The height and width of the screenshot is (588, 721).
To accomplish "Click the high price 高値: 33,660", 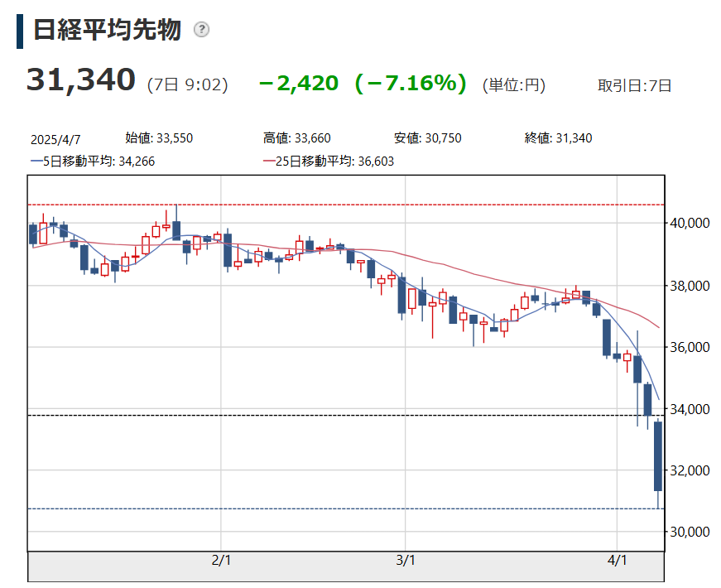I will click(297, 138).
